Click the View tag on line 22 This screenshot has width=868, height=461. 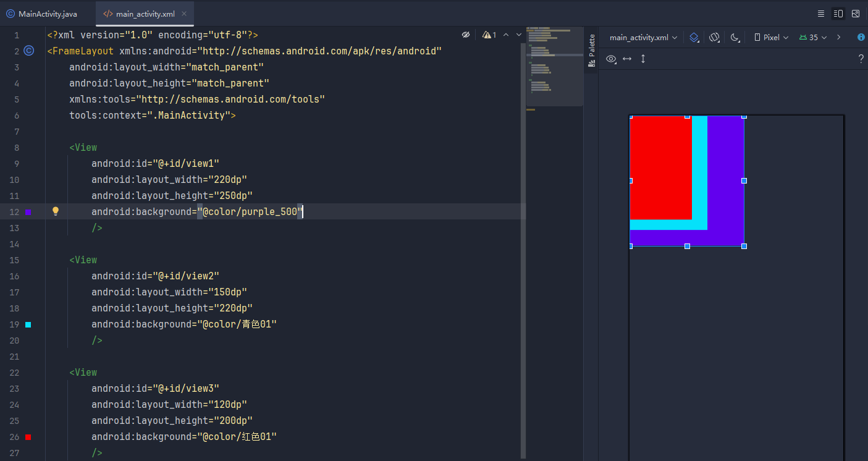pyautogui.click(x=83, y=373)
